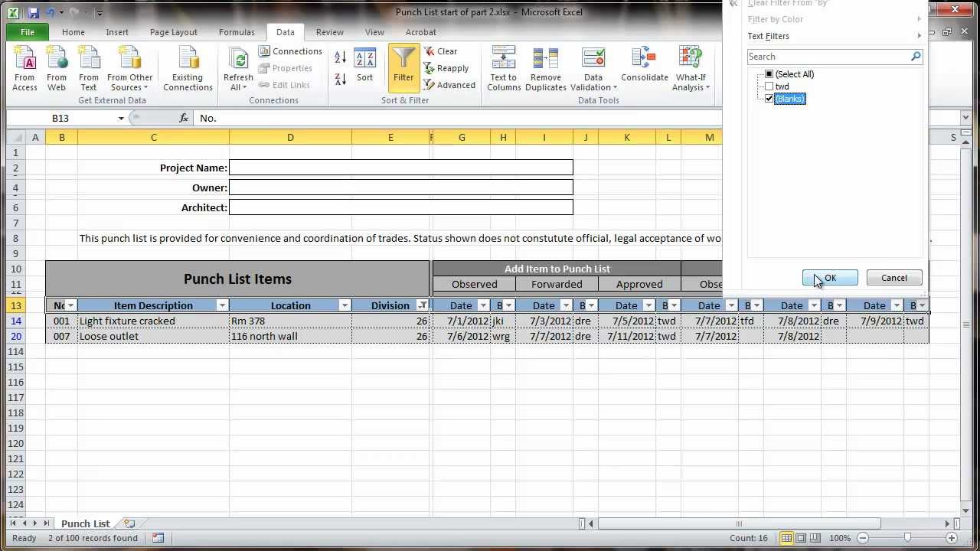Click the Data Validation icon
Image resolution: width=980 pixels, height=551 pixels.
(x=593, y=58)
